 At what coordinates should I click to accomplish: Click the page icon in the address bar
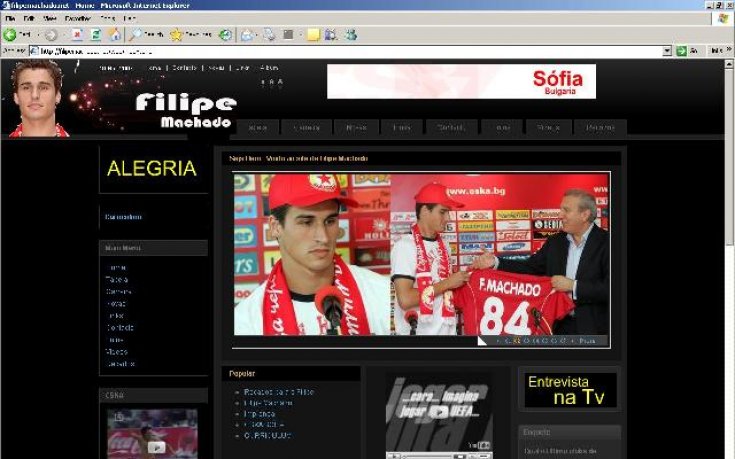(34, 51)
